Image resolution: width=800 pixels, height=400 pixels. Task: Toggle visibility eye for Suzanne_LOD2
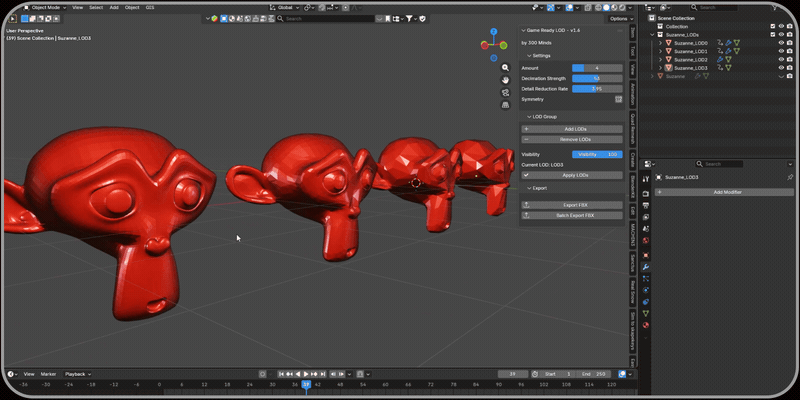pyautogui.click(x=781, y=59)
